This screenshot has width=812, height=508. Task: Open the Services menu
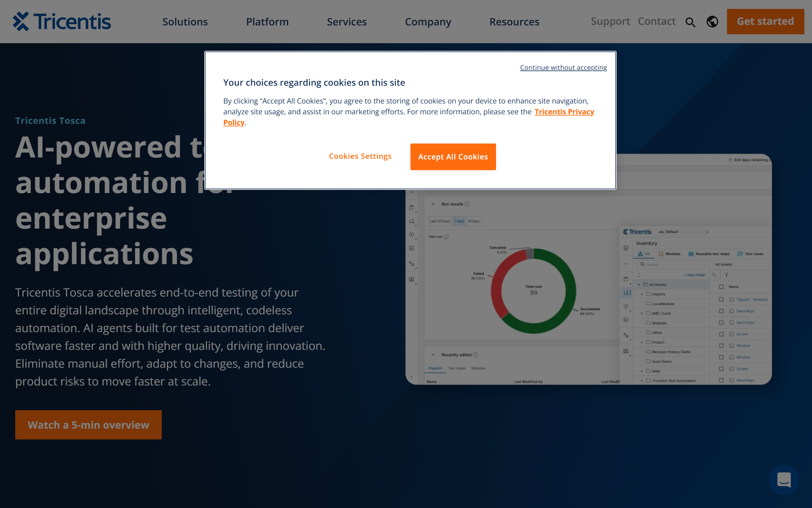tap(347, 22)
